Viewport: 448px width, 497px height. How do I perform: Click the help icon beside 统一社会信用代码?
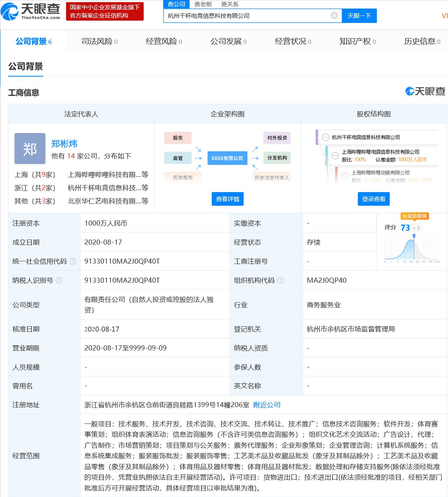point(73,261)
